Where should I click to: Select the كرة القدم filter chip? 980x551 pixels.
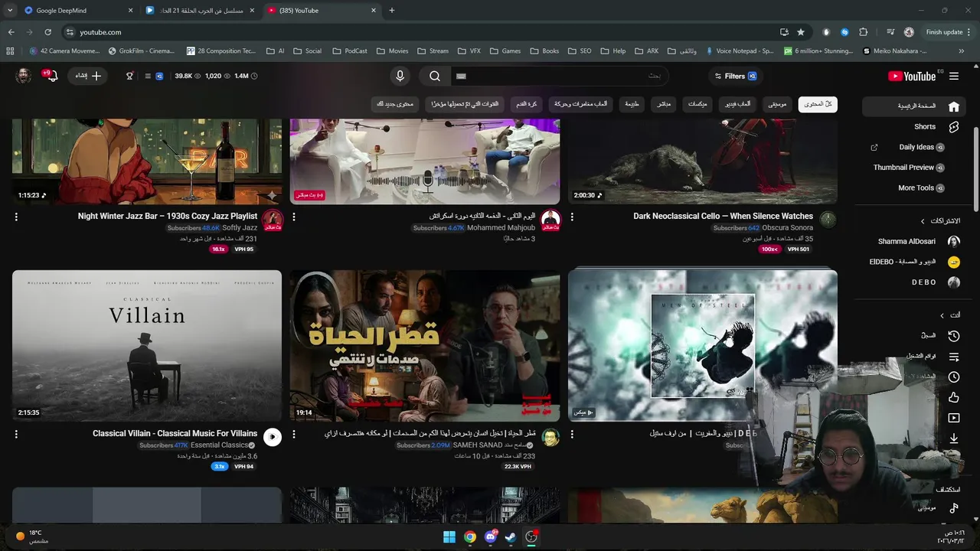pos(527,104)
